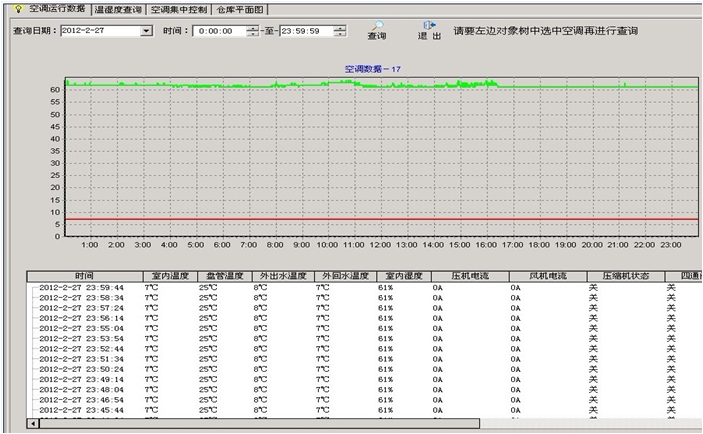The image size is (703, 434).
Task: Open the 仓库平面图 tab
Action: 241,9
